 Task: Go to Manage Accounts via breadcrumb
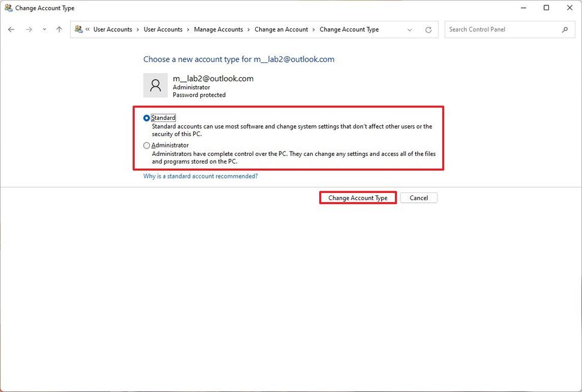pos(218,29)
